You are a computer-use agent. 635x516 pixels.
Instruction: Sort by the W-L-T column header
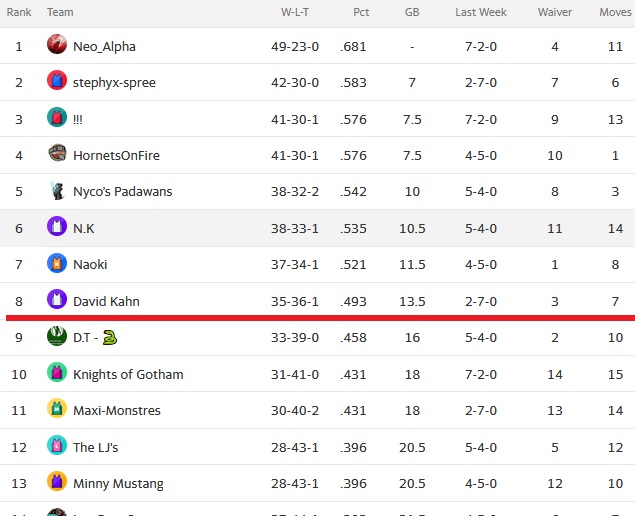coord(295,12)
